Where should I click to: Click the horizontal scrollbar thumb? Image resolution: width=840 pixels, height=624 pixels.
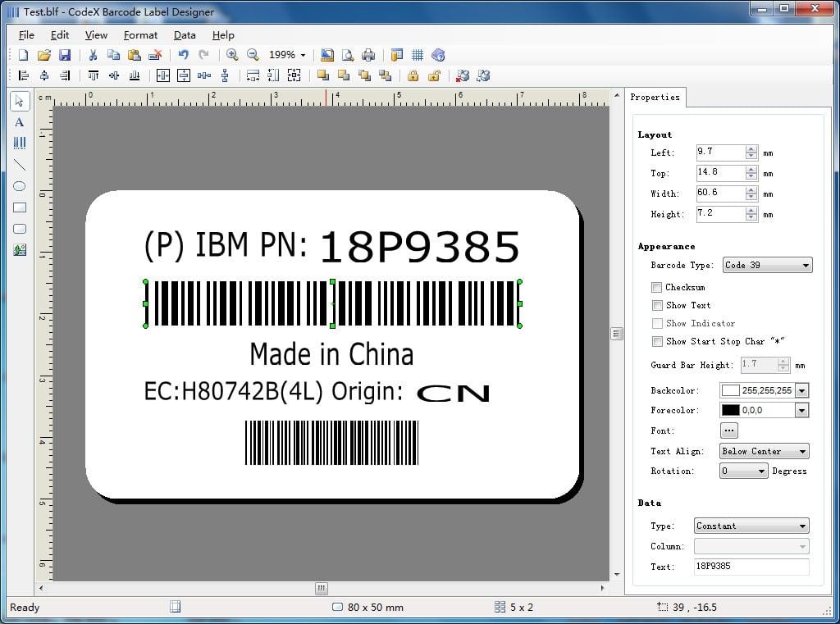[x=321, y=588]
